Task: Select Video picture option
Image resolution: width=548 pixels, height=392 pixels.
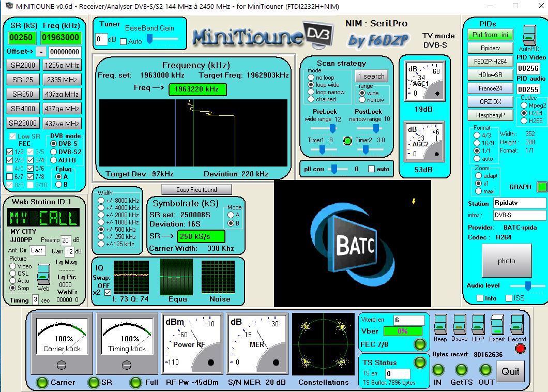Action: 12,266
